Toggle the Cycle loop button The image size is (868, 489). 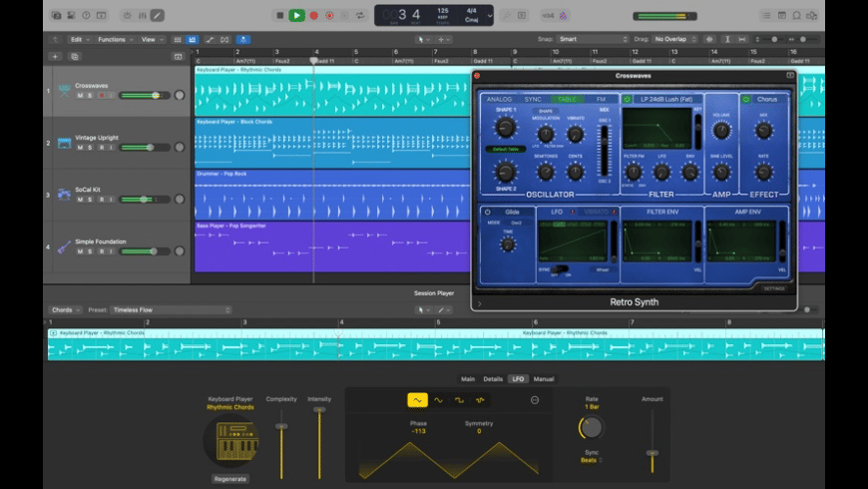coord(360,16)
